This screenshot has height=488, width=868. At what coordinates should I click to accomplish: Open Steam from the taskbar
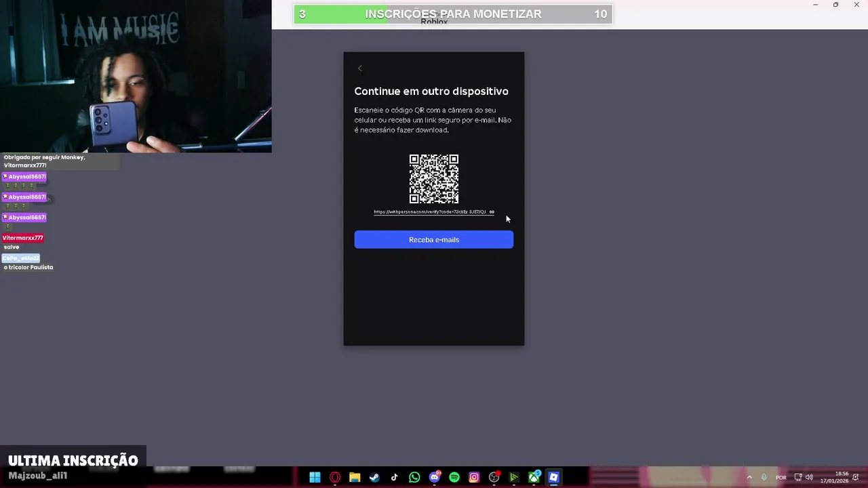point(374,477)
